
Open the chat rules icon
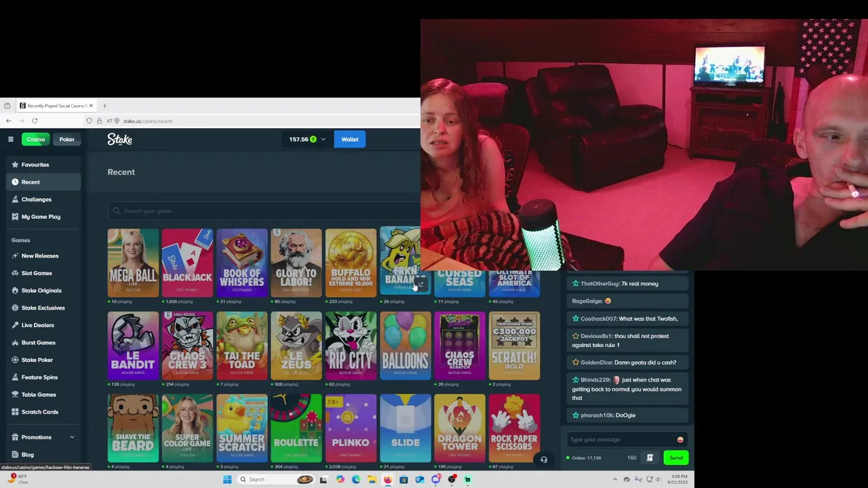650,458
